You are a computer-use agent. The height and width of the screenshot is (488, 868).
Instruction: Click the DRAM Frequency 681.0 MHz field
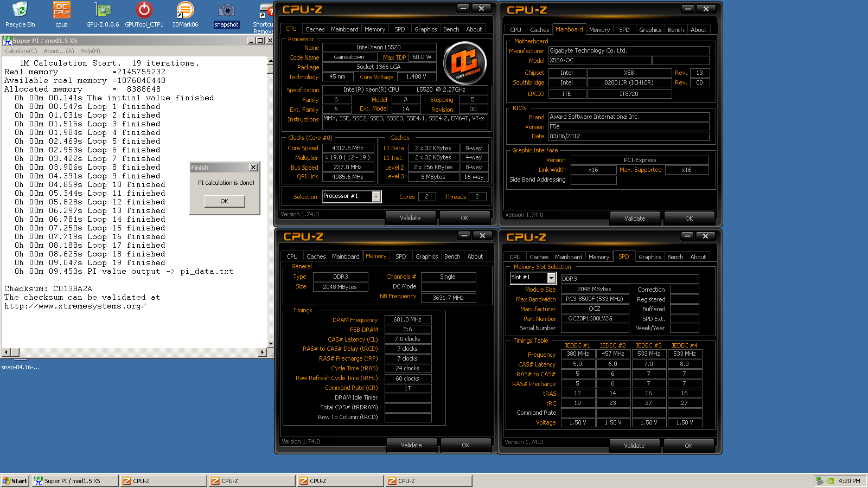(407, 319)
